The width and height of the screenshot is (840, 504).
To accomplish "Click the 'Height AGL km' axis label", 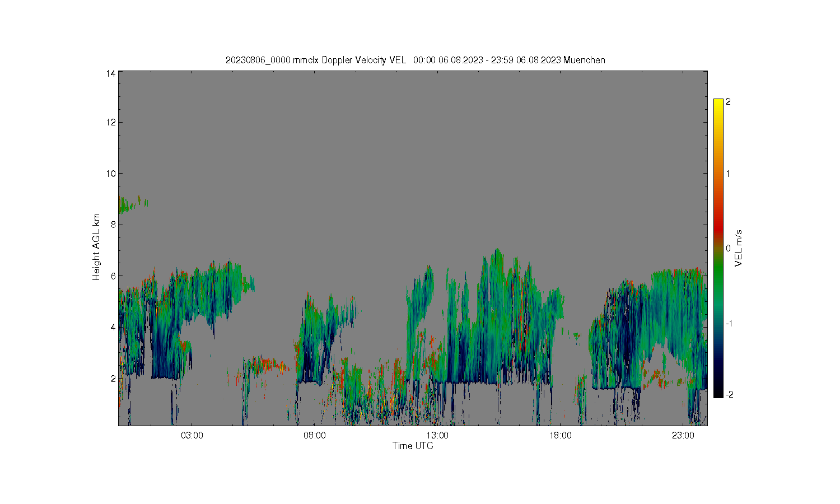I will pyautogui.click(x=96, y=247).
